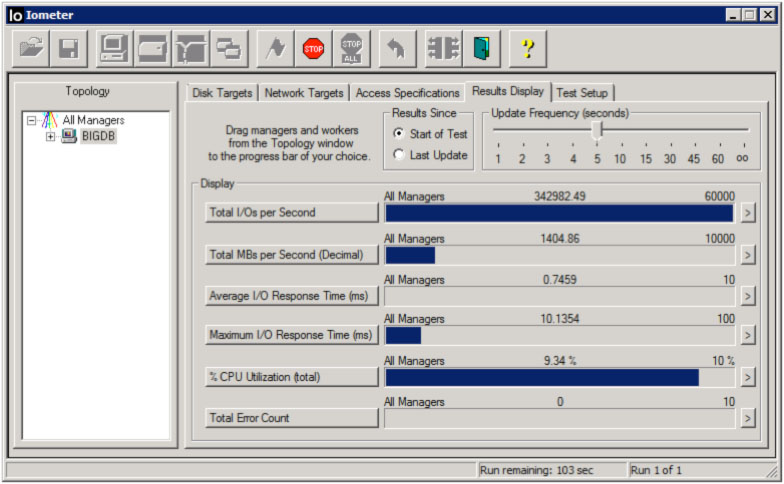Click the % CPU Utilization progress bar
This screenshot has height=484, width=784.
point(560,378)
